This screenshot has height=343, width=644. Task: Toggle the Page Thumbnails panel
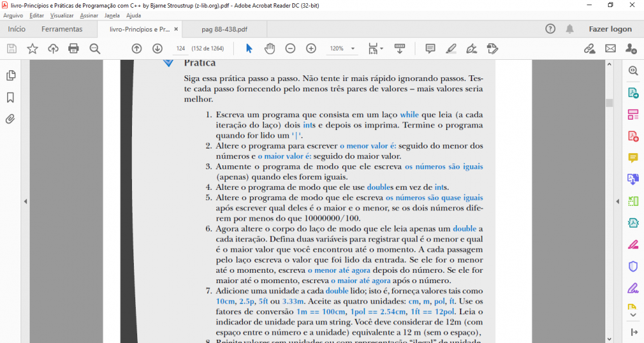[10, 75]
